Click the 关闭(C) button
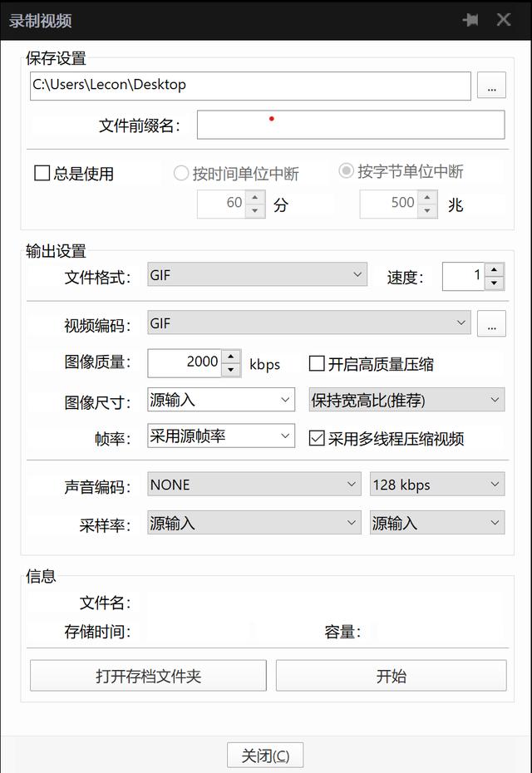This screenshot has width=532, height=773. 265,756
